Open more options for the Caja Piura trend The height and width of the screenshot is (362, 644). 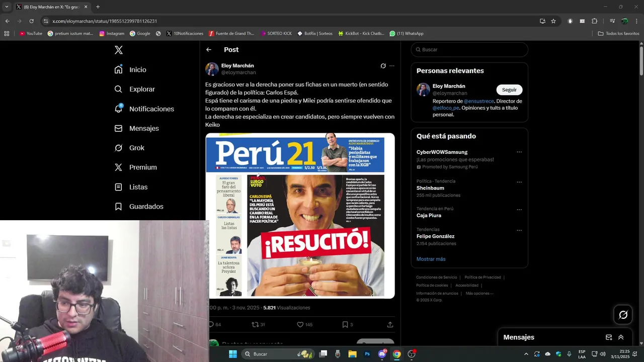click(519, 210)
